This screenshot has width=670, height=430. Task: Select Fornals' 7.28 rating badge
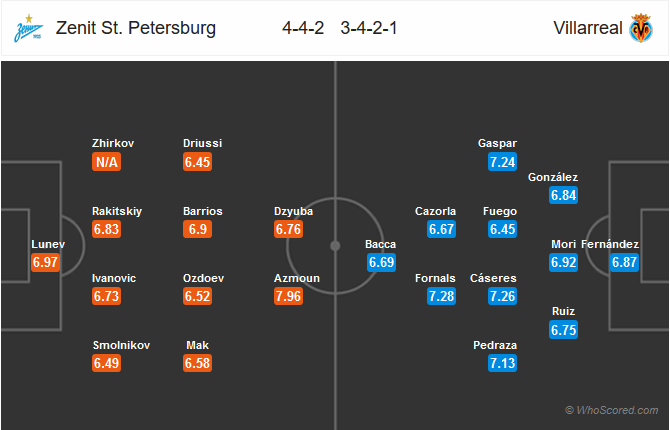click(441, 296)
